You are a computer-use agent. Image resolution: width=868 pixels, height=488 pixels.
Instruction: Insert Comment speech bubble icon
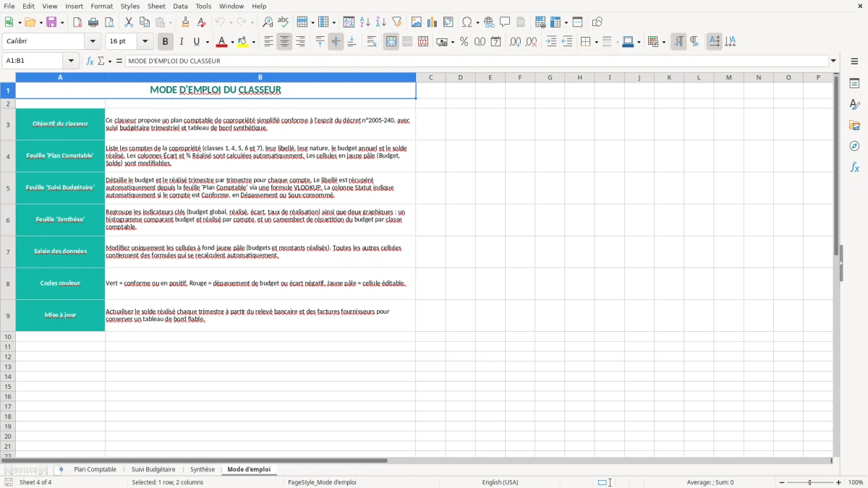tap(505, 22)
